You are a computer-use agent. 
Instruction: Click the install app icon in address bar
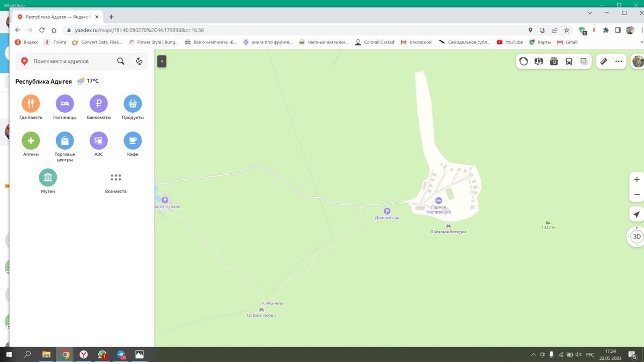(543, 30)
